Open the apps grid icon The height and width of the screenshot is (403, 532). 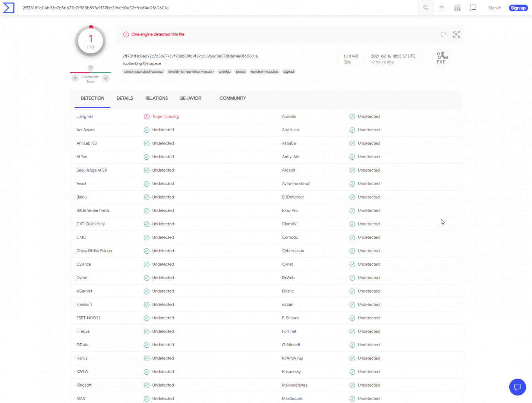457,8
